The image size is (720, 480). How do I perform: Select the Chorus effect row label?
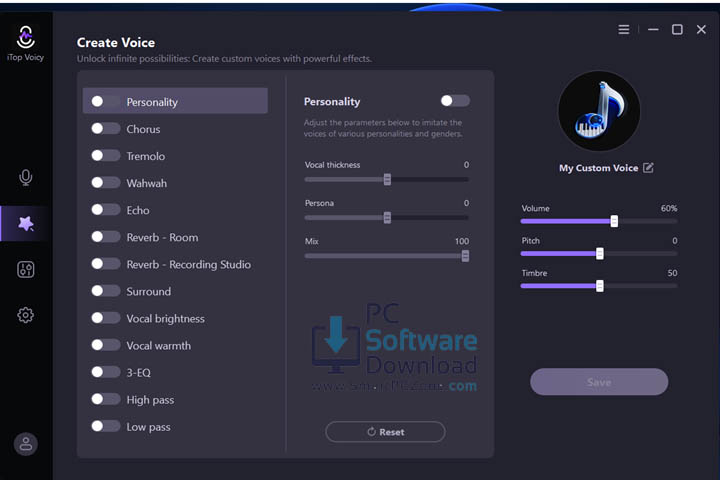143,129
